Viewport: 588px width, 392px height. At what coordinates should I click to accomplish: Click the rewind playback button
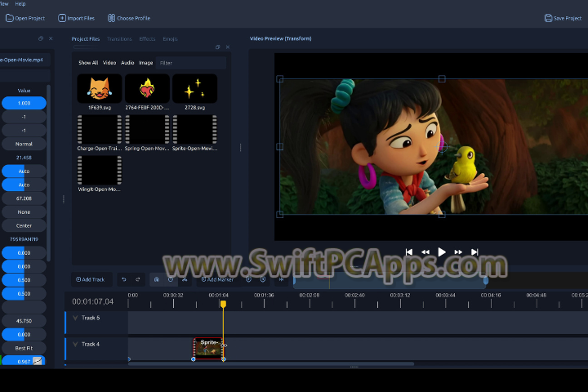click(425, 252)
